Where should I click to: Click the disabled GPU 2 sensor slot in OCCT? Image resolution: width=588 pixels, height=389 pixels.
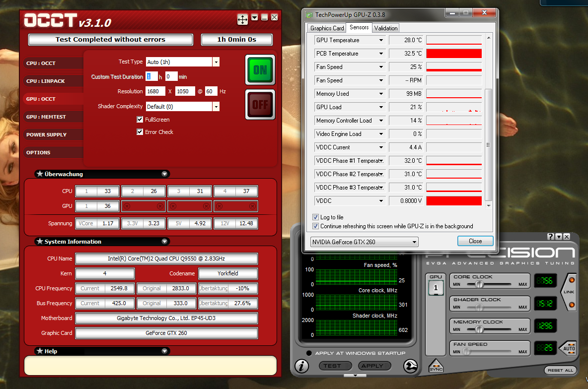click(x=143, y=206)
